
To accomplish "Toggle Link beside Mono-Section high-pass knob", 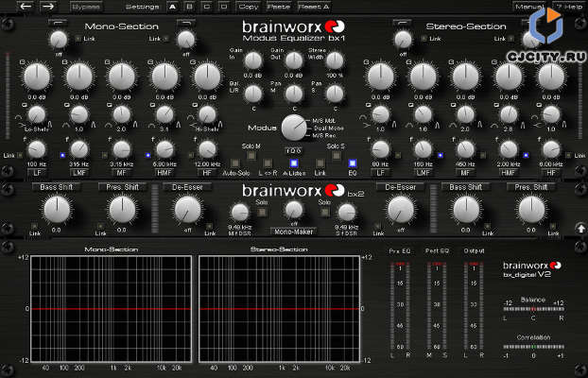I will tap(78, 38).
